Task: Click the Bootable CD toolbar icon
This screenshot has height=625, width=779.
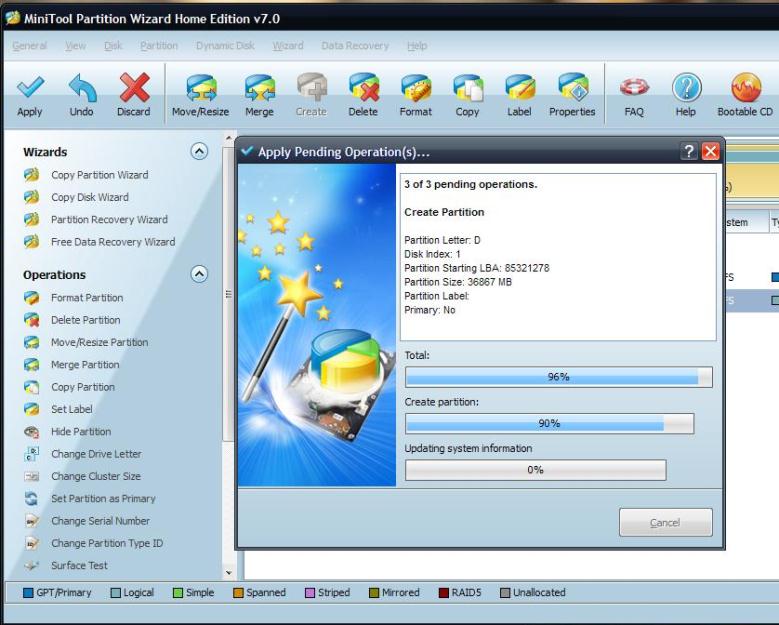Action: [745, 88]
